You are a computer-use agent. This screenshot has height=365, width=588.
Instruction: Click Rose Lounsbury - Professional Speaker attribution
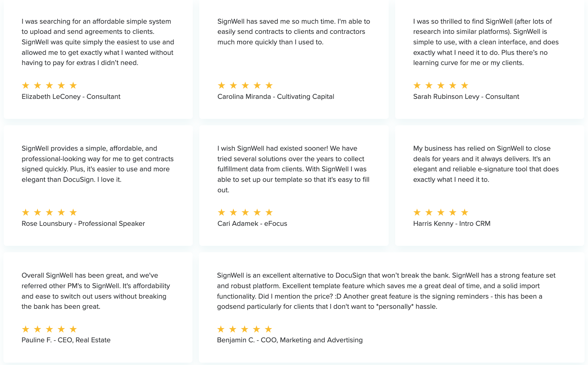pyautogui.click(x=83, y=223)
